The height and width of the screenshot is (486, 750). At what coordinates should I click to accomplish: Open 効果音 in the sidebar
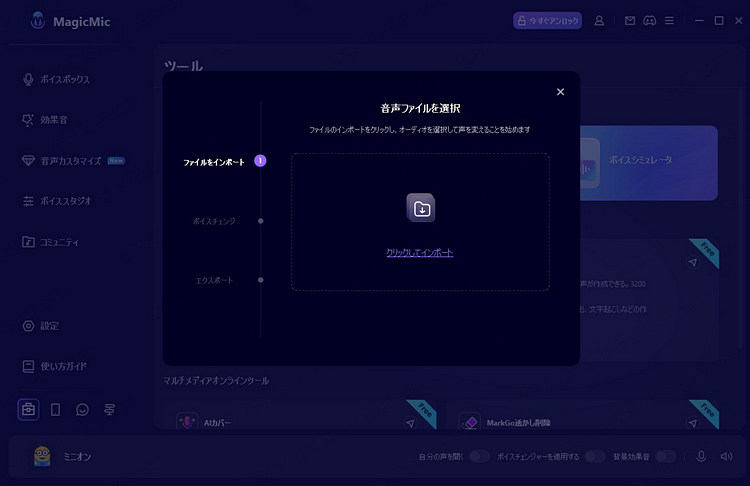click(54, 120)
